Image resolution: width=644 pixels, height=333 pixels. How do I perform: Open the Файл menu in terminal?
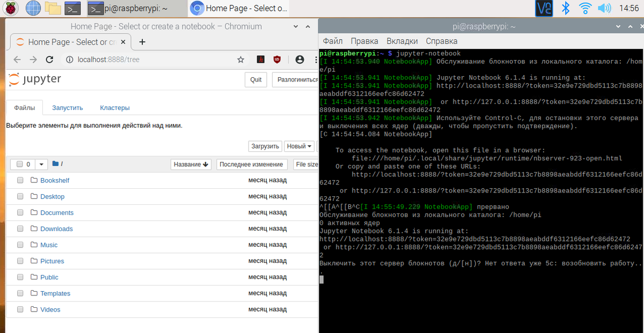tap(333, 41)
